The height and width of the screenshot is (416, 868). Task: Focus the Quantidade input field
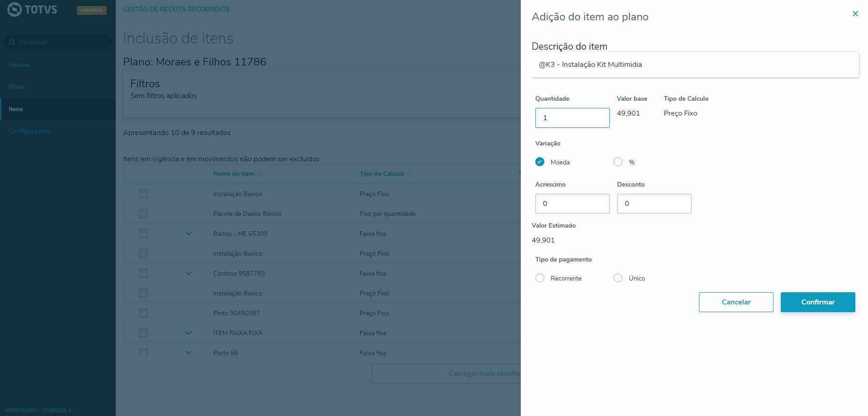click(572, 118)
